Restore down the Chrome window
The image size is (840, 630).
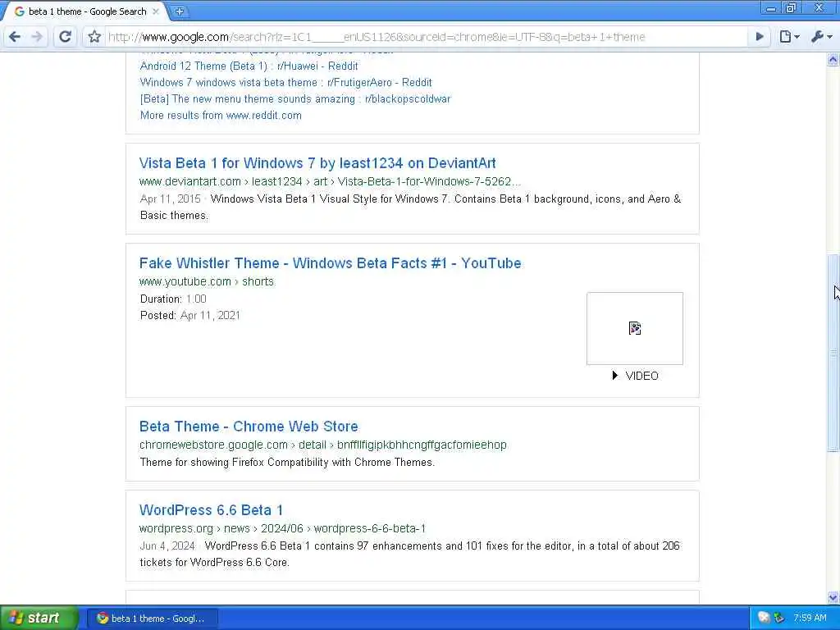pyautogui.click(x=791, y=8)
